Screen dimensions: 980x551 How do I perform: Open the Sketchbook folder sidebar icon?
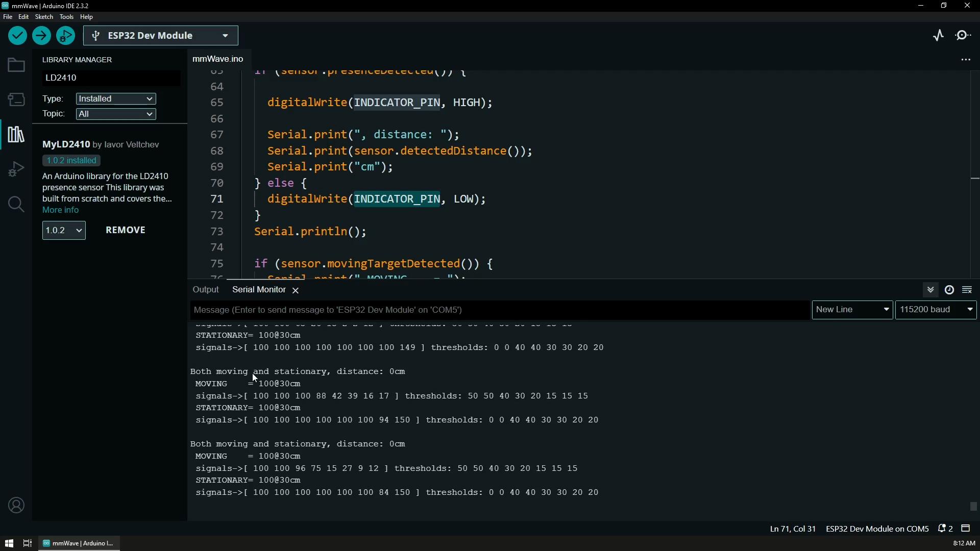click(x=16, y=65)
